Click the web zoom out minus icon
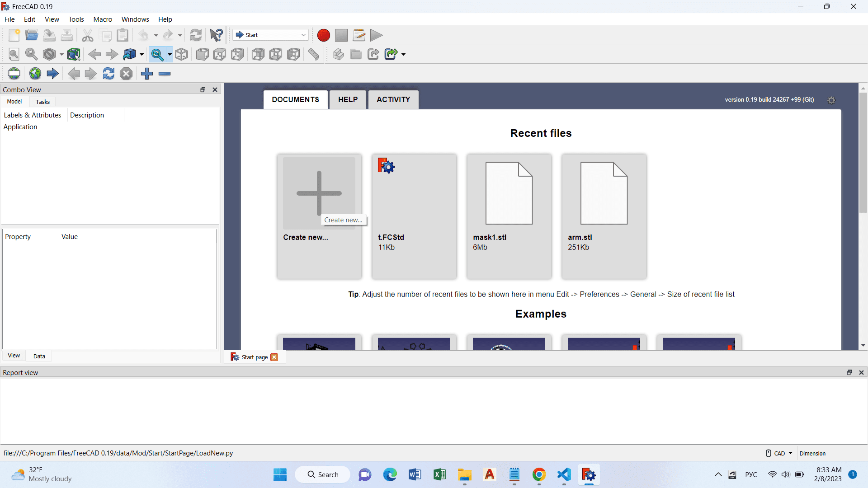The width and height of the screenshot is (868, 488). coord(165,74)
